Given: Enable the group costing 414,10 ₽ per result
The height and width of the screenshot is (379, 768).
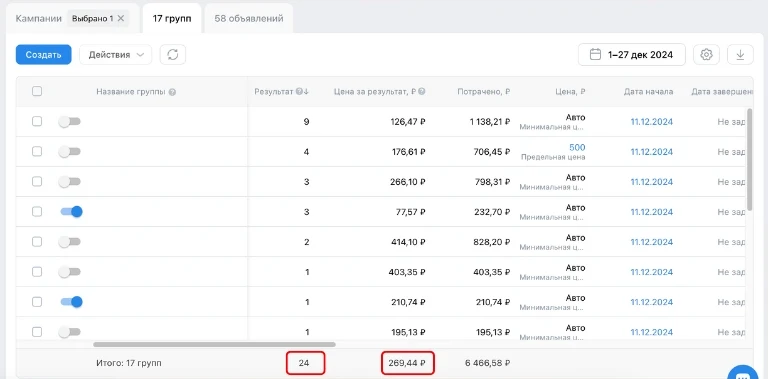Looking at the screenshot, I should pyautogui.click(x=70, y=242).
